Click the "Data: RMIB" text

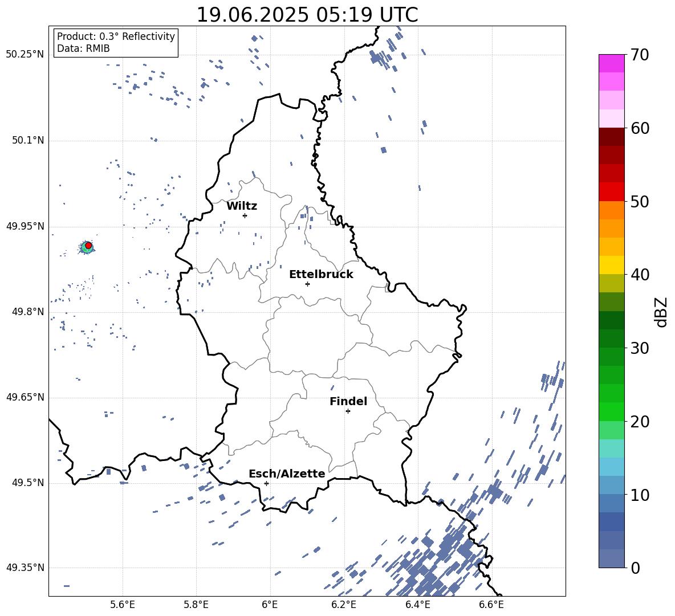click(x=83, y=48)
